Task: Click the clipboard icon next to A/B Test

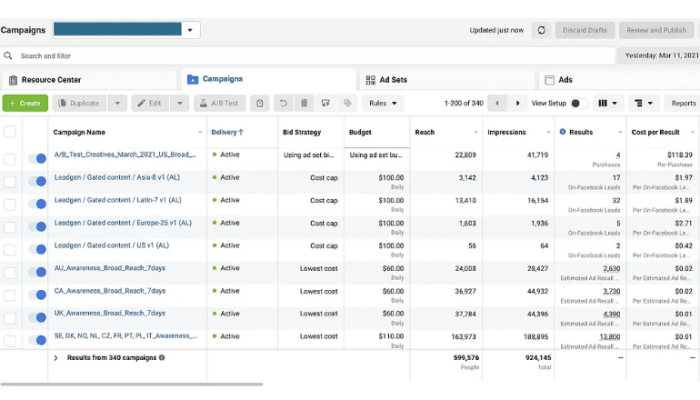Action: tap(259, 103)
